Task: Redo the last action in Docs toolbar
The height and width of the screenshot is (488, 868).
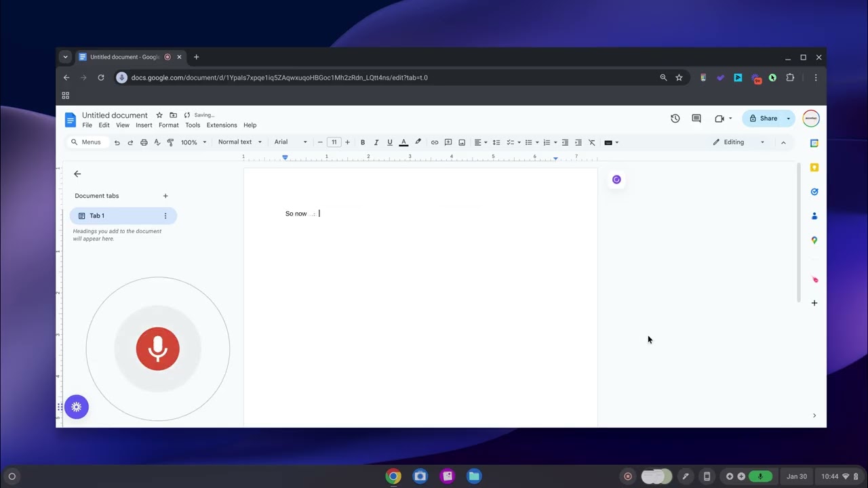Action: point(130,142)
